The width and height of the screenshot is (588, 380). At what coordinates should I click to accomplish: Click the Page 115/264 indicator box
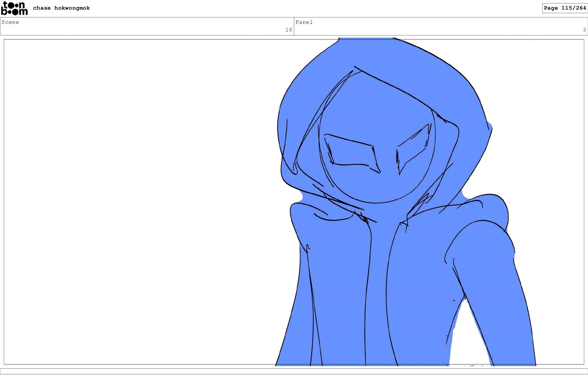(564, 8)
